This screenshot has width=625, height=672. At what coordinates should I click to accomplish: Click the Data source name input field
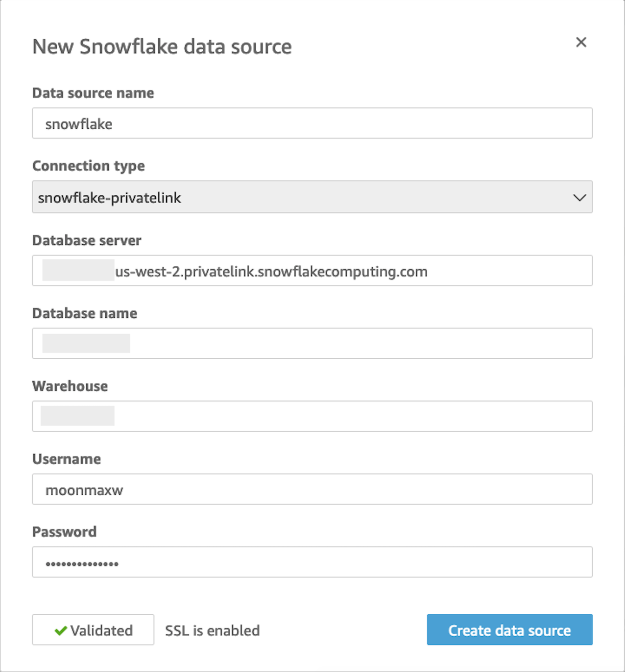(x=312, y=123)
